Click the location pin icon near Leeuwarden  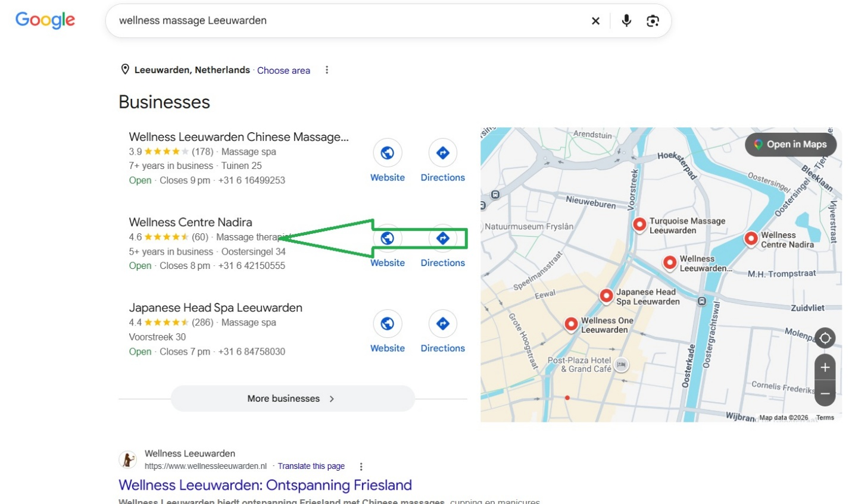pos(125,70)
